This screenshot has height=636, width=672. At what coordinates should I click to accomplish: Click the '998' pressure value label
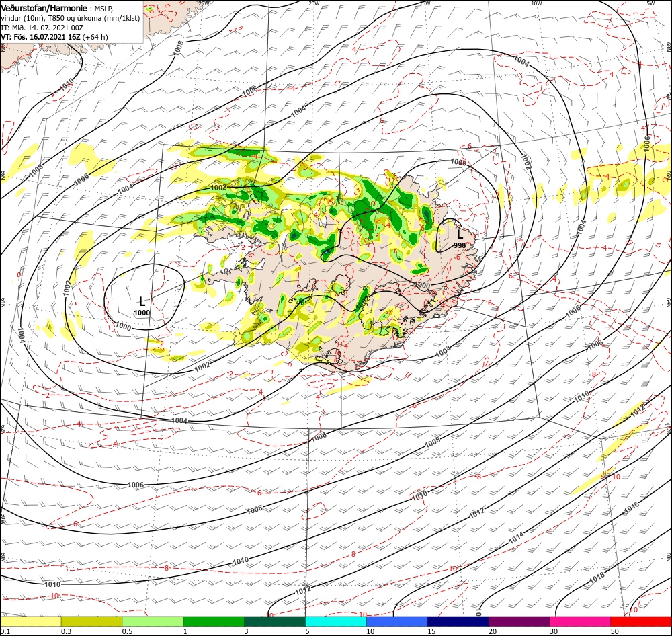460,246
